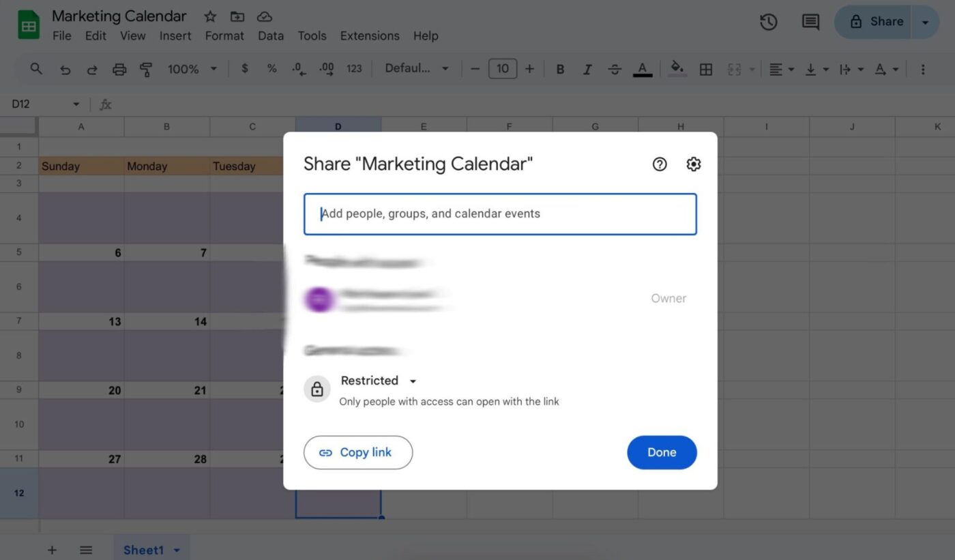Open the share dialog help icon
Screen dimensions: 955x560
click(x=659, y=164)
